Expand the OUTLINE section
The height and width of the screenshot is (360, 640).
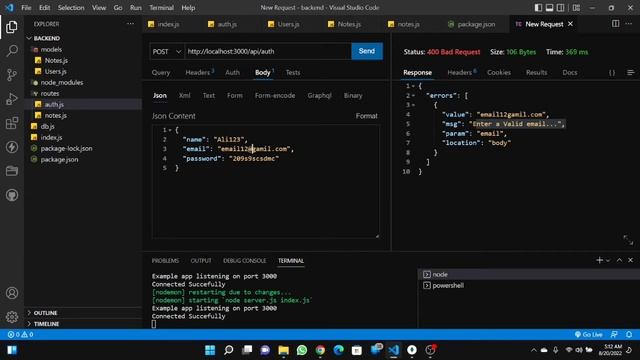tap(83, 313)
